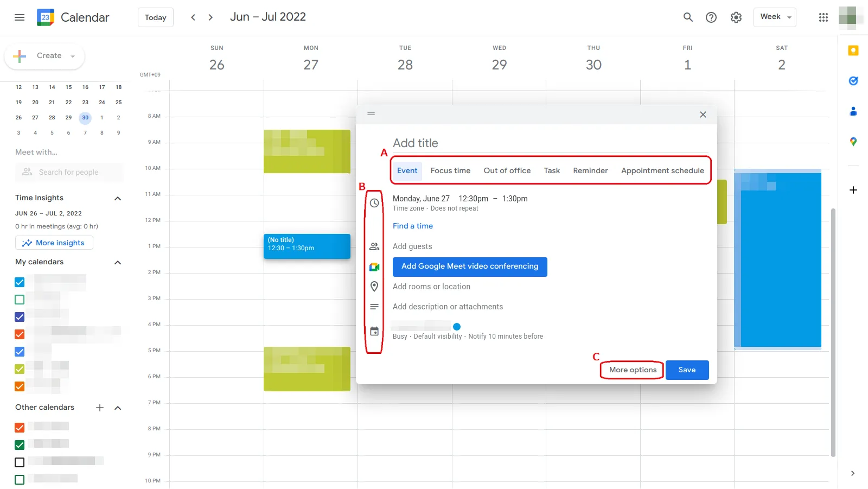Screen dimensions: 868x489
Task: Open More options for the event
Action: coord(631,370)
